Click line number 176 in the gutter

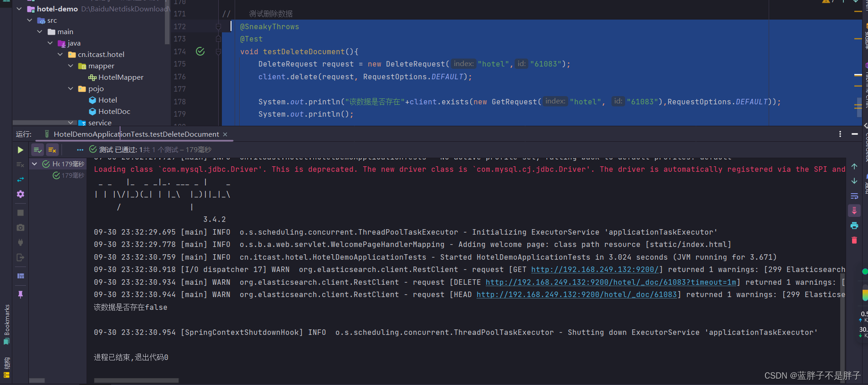tap(180, 77)
